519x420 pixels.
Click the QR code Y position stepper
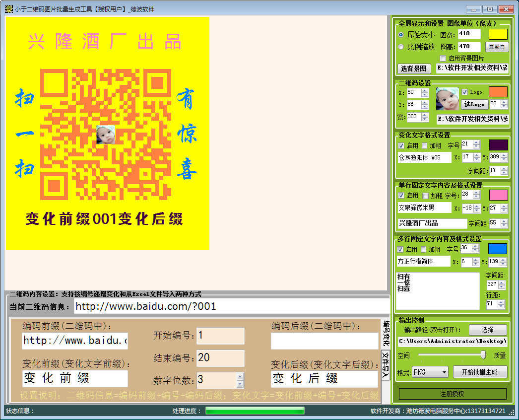[x=425, y=104]
